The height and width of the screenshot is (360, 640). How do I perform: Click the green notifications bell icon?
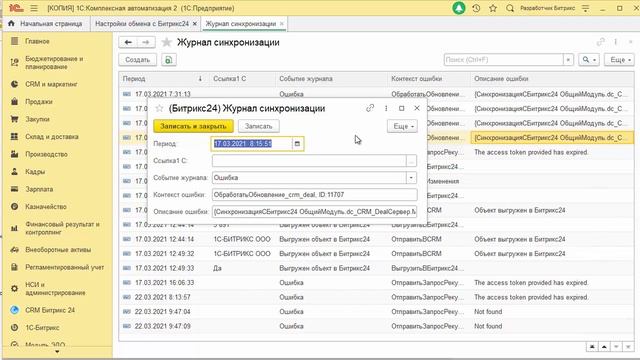click(459, 8)
